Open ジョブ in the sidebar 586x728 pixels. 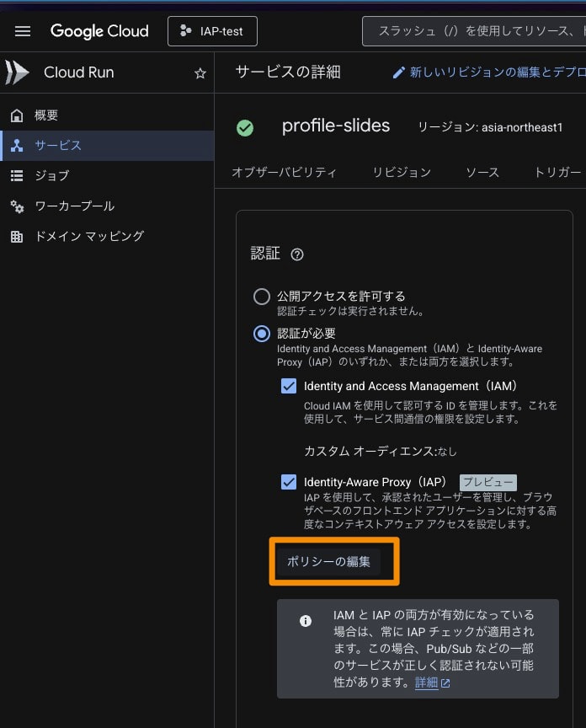click(107, 175)
